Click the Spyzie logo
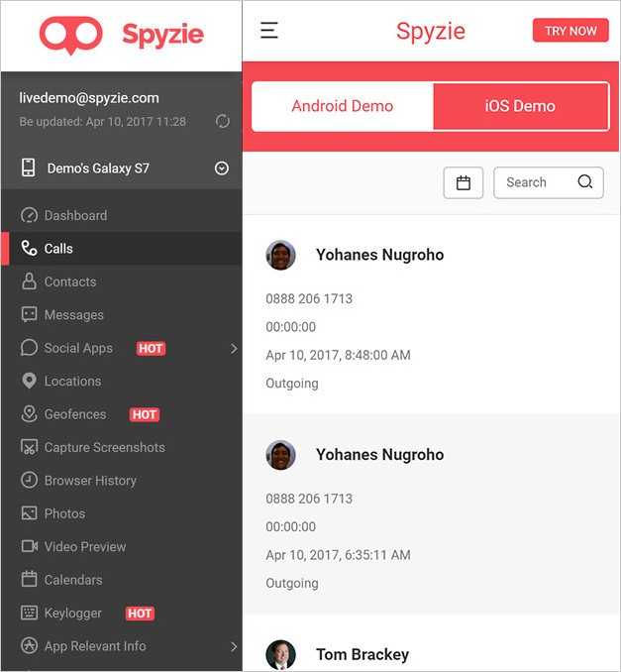 [121, 35]
